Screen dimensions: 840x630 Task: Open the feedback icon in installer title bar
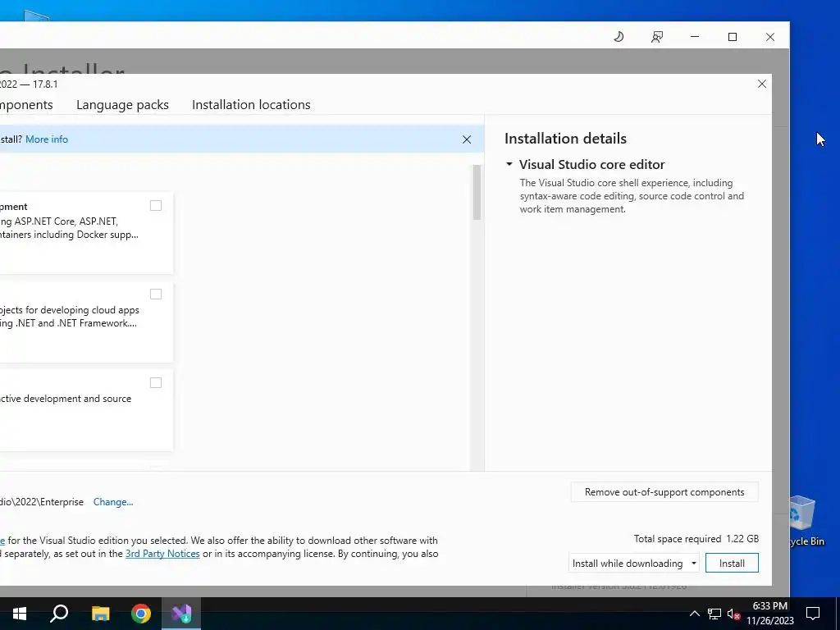coord(657,36)
